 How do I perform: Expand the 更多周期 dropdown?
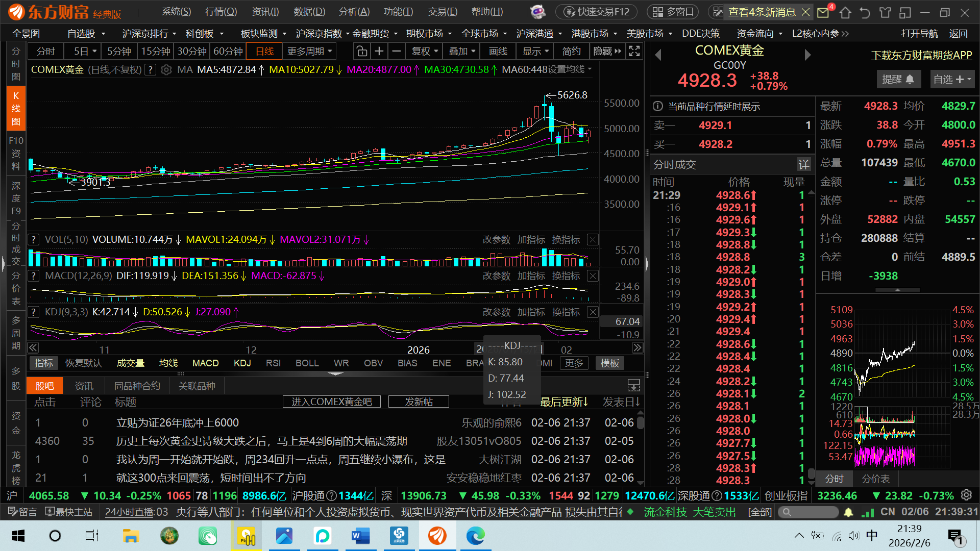(x=310, y=52)
